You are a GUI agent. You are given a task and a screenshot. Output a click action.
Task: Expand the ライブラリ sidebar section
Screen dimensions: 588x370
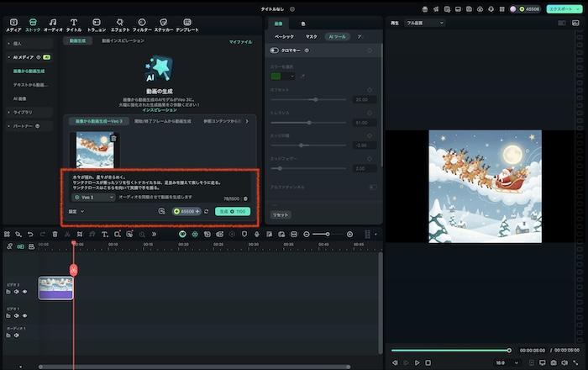coord(24,112)
